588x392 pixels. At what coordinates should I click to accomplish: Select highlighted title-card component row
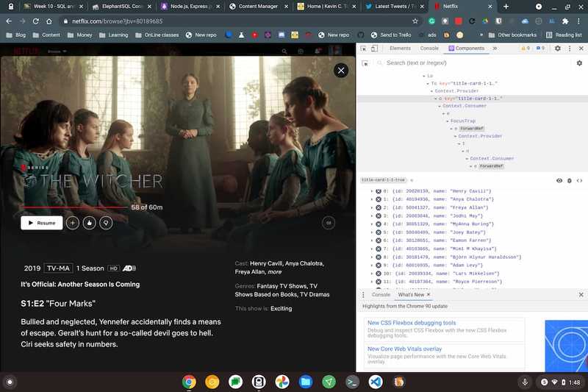pos(473,99)
